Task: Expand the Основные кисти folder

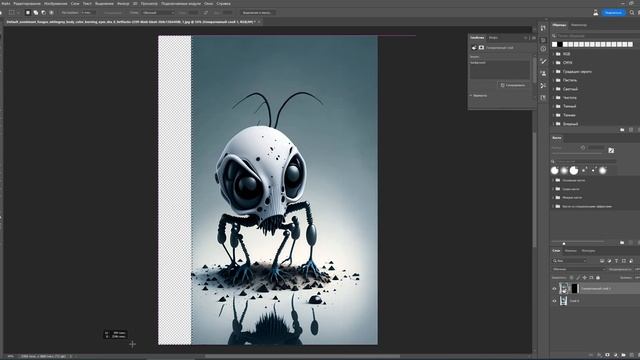Action: point(553,180)
